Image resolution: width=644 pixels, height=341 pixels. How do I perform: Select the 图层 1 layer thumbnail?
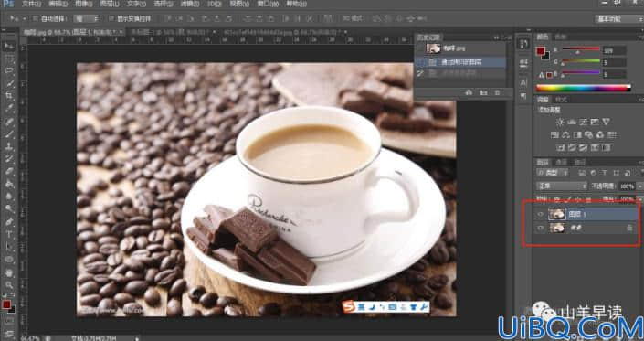coord(557,214)
